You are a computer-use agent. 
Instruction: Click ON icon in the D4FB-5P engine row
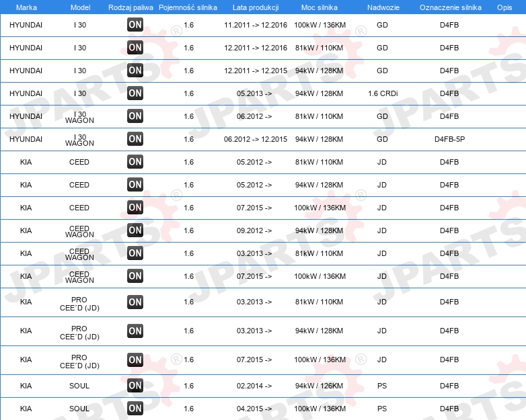pyautogui.click(x=135, y=139)
